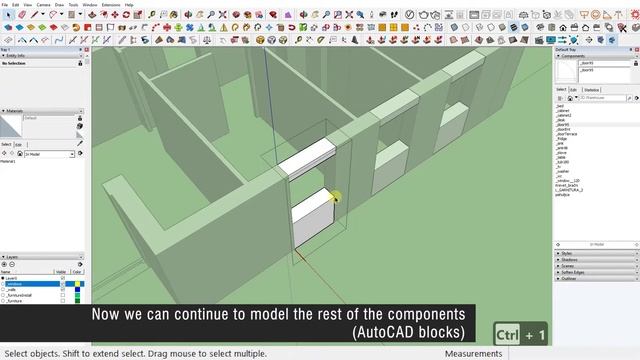Click the _furnitureInstall layer green swatch
Viewport: 640px width, 360px height.
tap(78, 295)
